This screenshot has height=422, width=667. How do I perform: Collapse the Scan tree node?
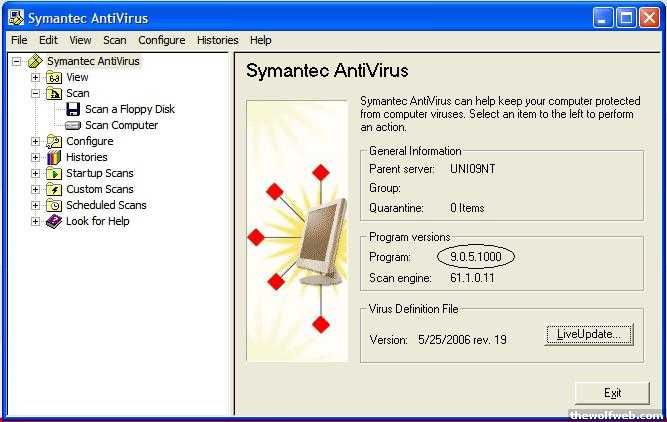pyautogui.click(x=36, y=93)
